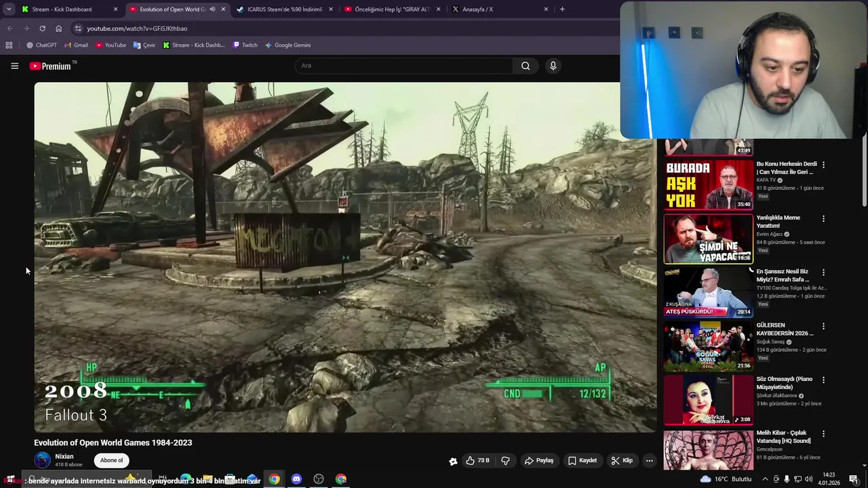This screenshot has height=488, width=868.
Task: View site information icon in address bar
Action: tap(78, 28)
